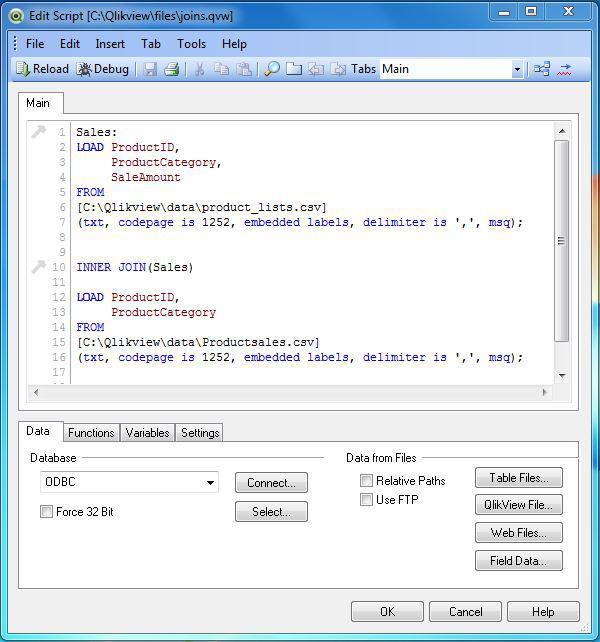Click the Productsales.csv path line
Viewport: 600px width, 642px height.
[x=198, y=342]
